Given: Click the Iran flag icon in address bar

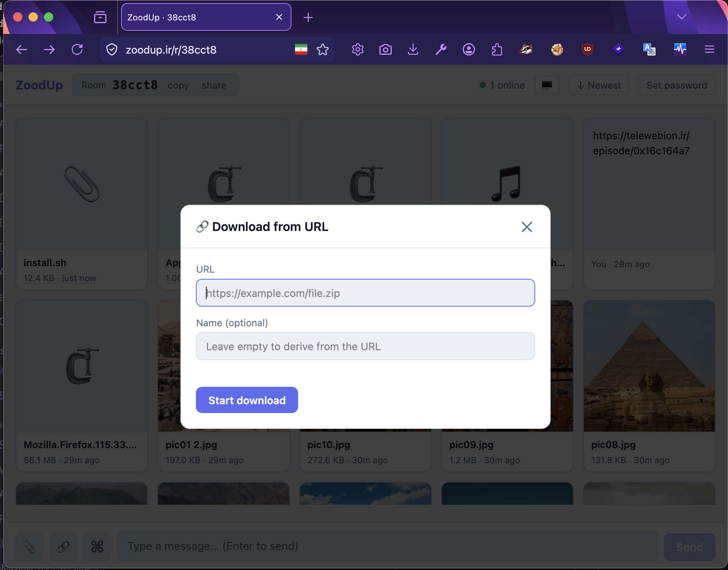Looking at the screenshot, I should coord(301,49).
